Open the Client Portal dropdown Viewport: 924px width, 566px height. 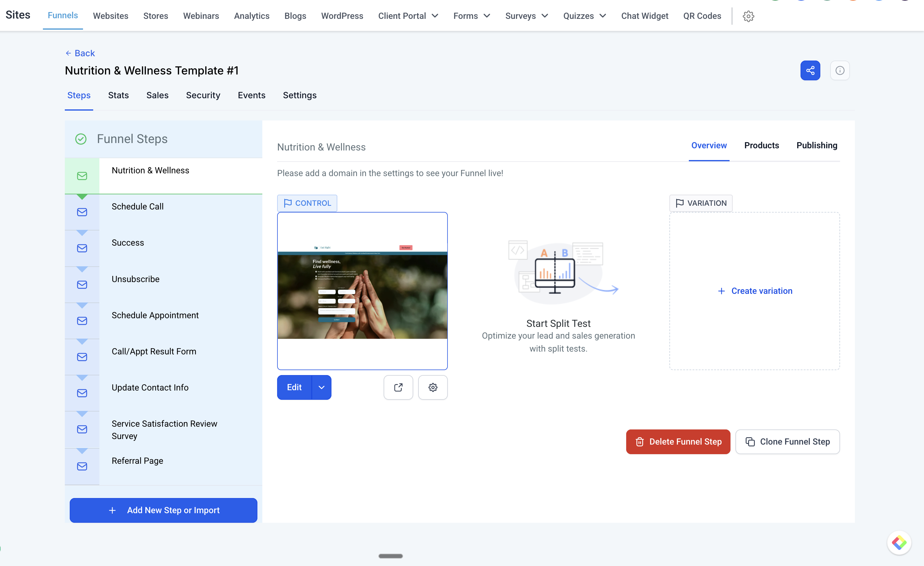coord(408,16)
